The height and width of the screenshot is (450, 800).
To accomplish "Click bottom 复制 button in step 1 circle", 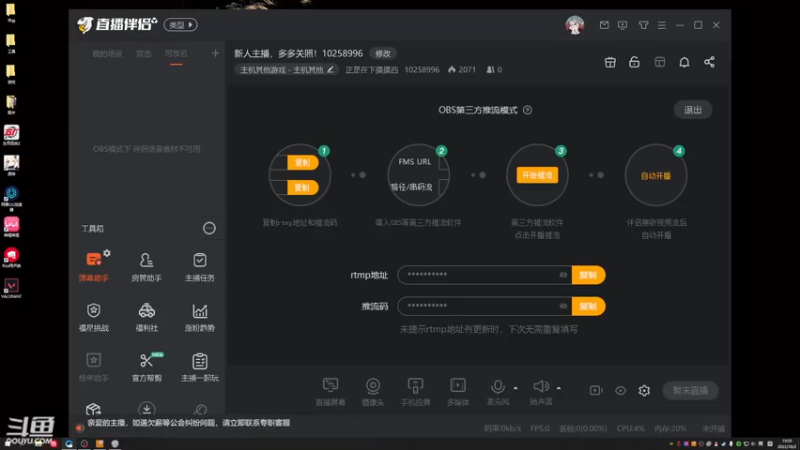I will pos(302,187).
